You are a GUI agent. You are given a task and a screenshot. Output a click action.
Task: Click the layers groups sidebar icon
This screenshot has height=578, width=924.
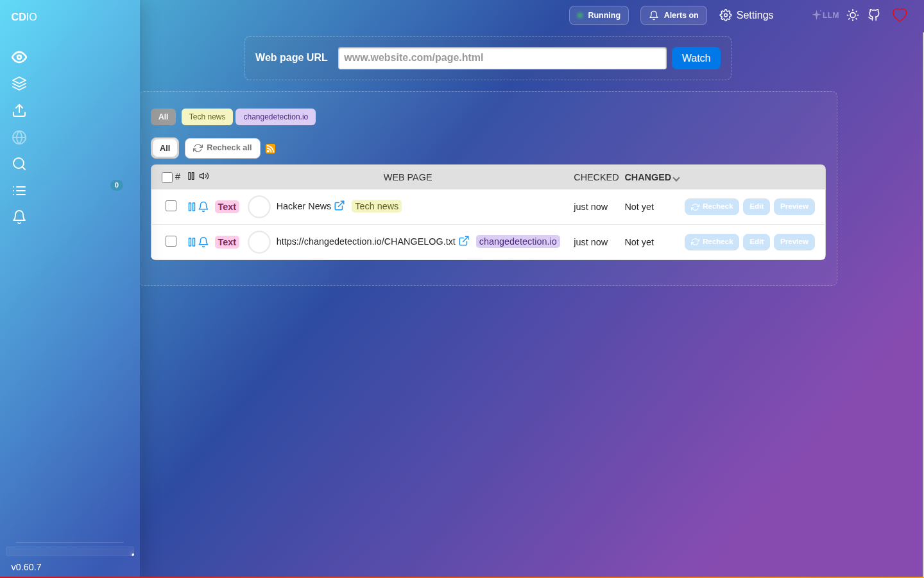pos(19,83)
